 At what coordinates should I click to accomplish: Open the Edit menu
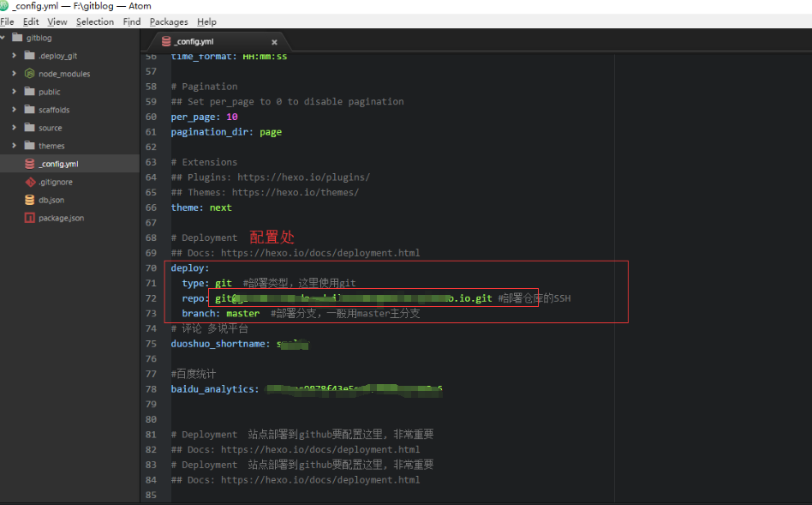coord(31,21)
